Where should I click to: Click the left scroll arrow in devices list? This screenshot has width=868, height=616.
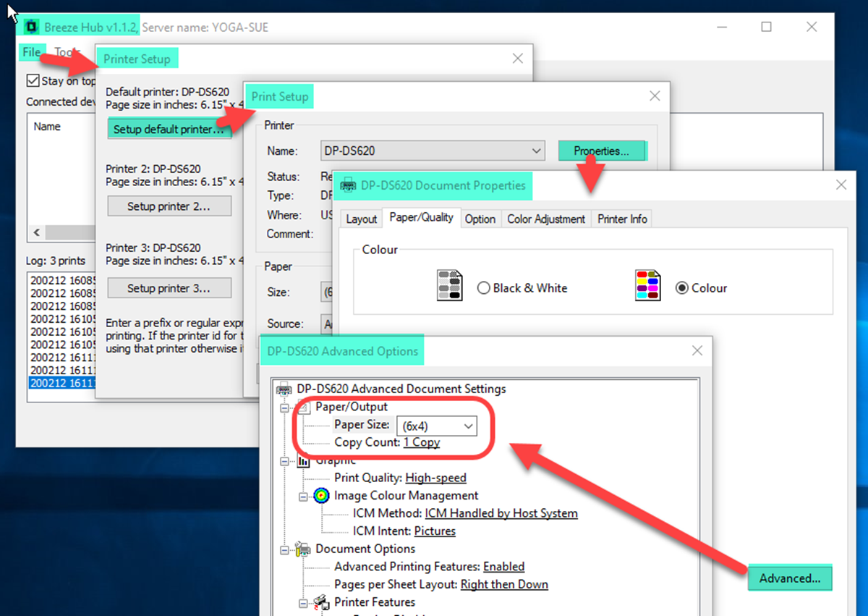coord(37,233)
